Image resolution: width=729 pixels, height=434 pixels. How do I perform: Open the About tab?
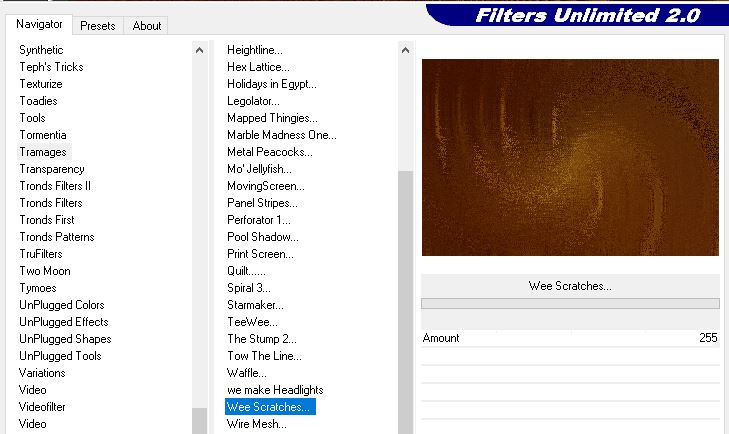pyautogui.click(x=146, y=26)
